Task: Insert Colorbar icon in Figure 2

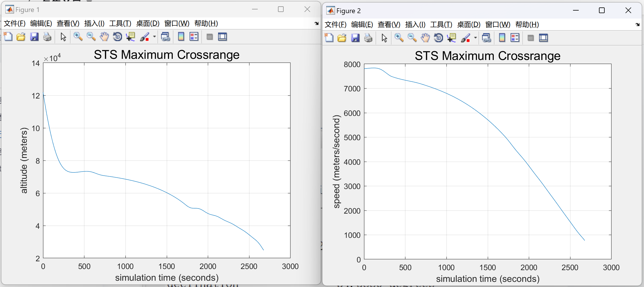Action: click(502, 38)
